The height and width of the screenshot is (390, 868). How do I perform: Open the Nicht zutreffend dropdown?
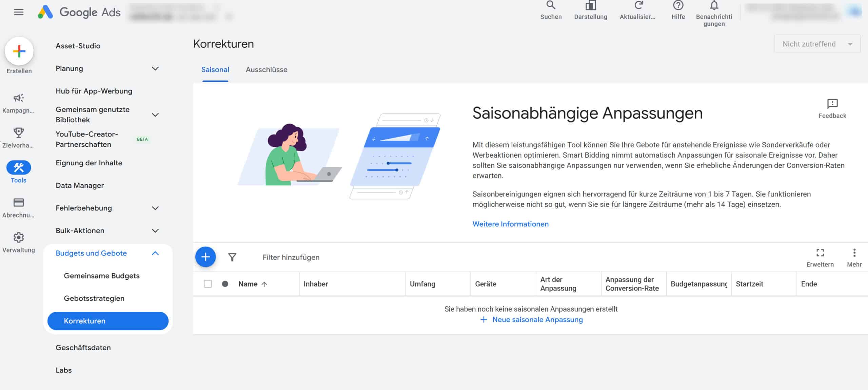pos(817,44)
